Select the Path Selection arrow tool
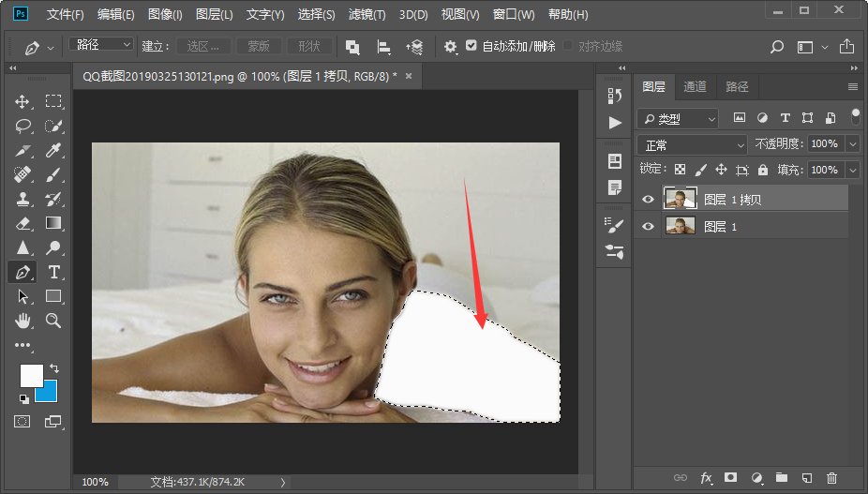Viewport: 868px width, 494px height. click(x=22, y=296)
